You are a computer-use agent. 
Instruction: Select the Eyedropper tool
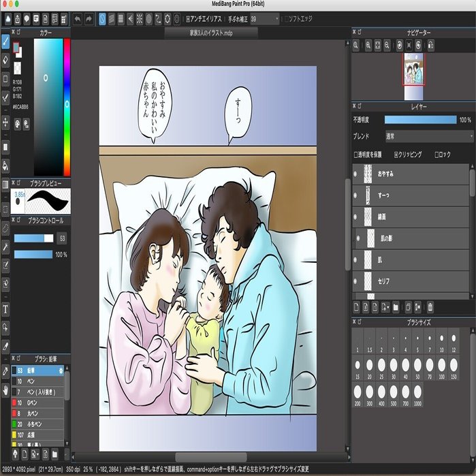[5, 371]
